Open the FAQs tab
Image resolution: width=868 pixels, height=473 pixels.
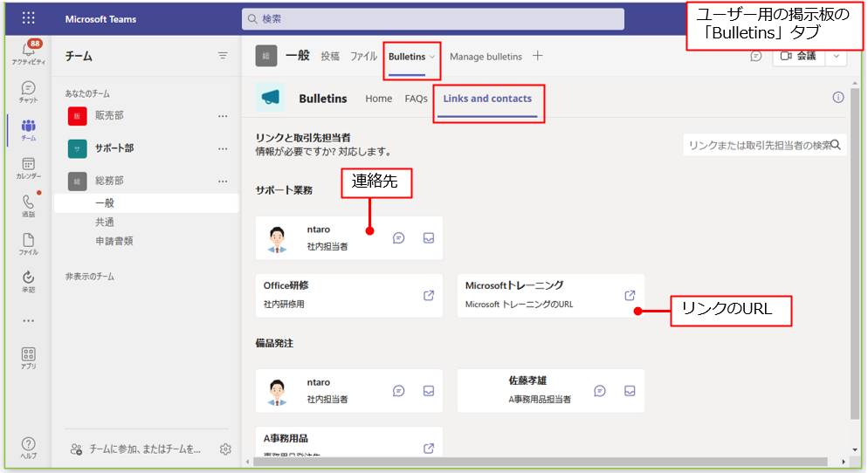[416, 99]
